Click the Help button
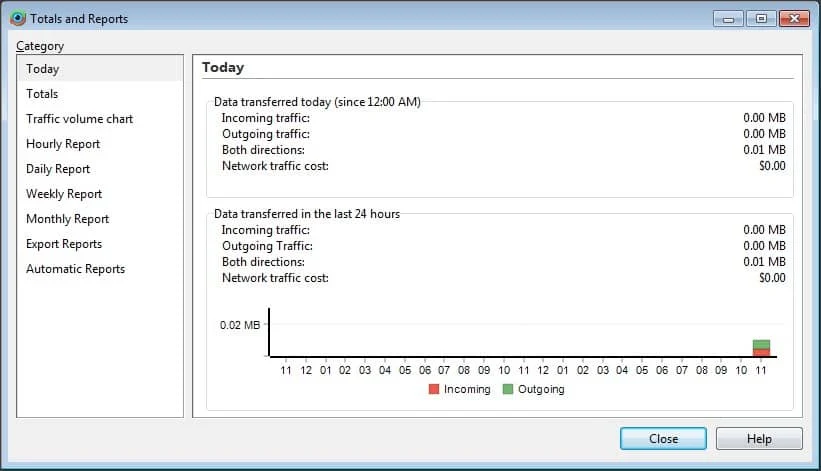821x471 pixels. click(759, 439)
